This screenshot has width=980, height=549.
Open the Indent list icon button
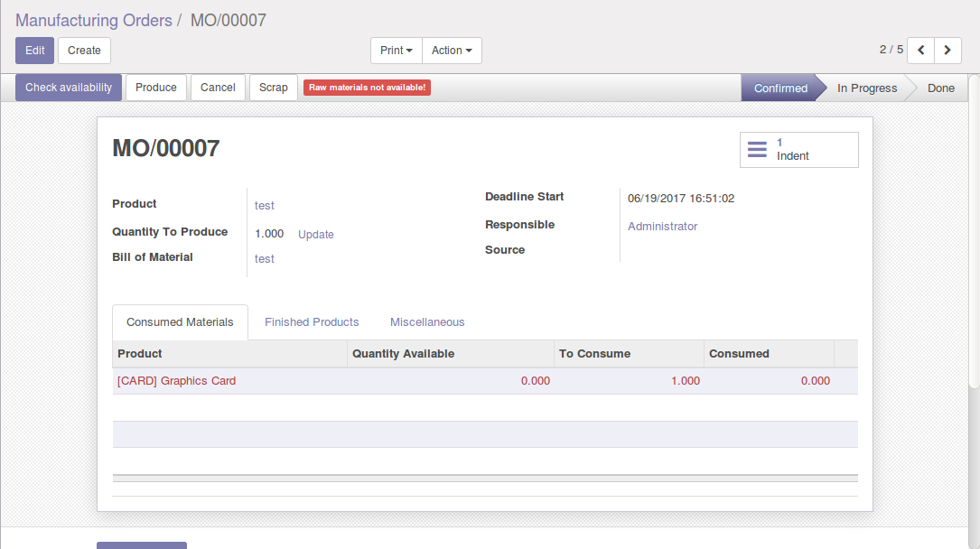[798, 150]
